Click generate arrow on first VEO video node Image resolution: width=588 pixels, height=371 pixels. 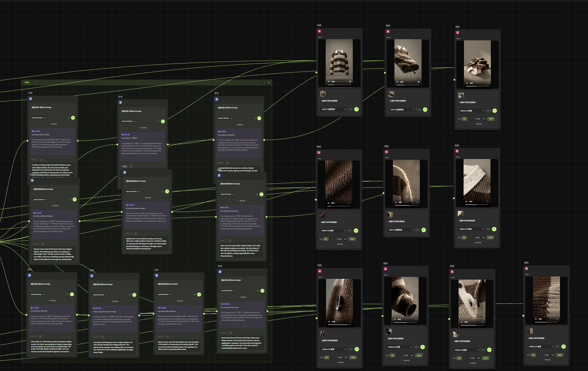click(356, 109)
